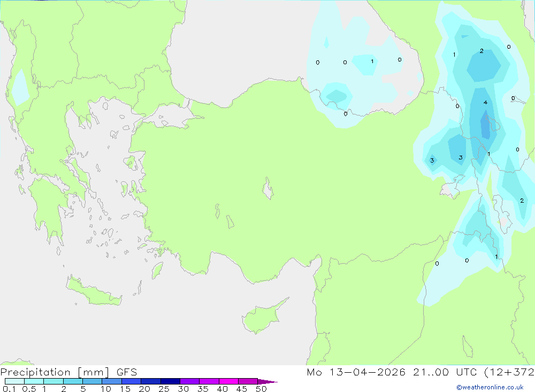This screenshot has width=535, height=392.
Task: Click the "Mo 13-04-2026" date text
Action: (356, 372)
